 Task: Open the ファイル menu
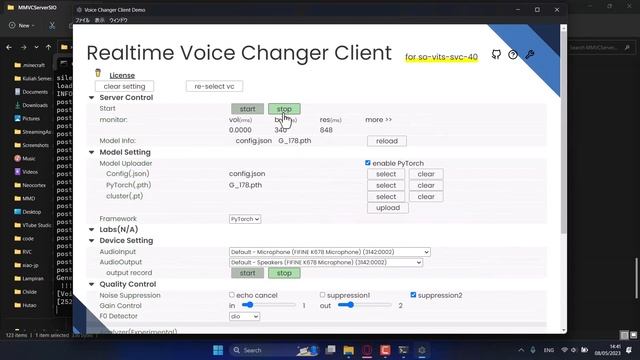point(82,20)
